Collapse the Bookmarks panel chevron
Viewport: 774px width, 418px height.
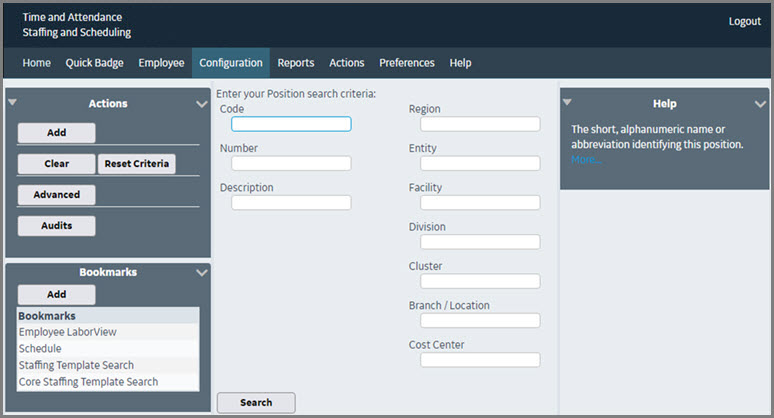click(202, 272)
